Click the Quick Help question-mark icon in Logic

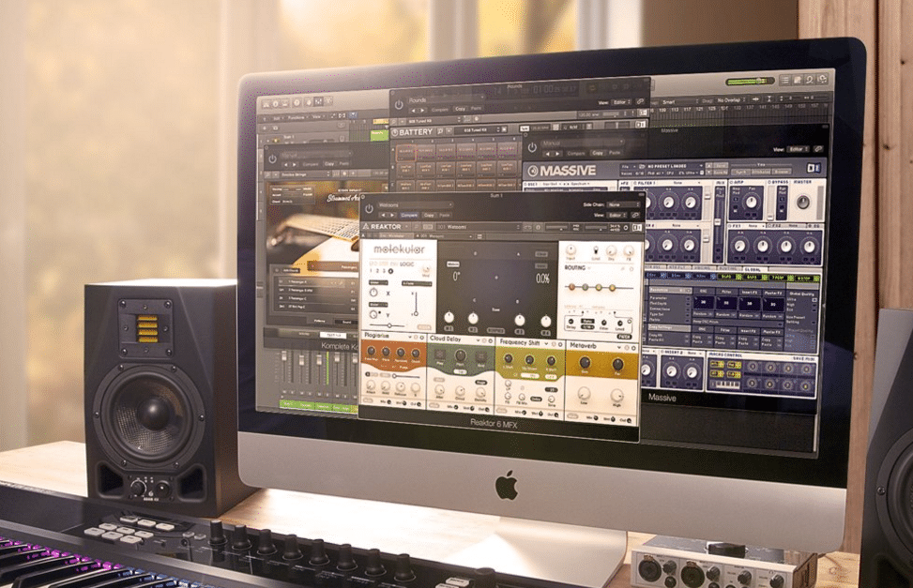pos(297,103)
